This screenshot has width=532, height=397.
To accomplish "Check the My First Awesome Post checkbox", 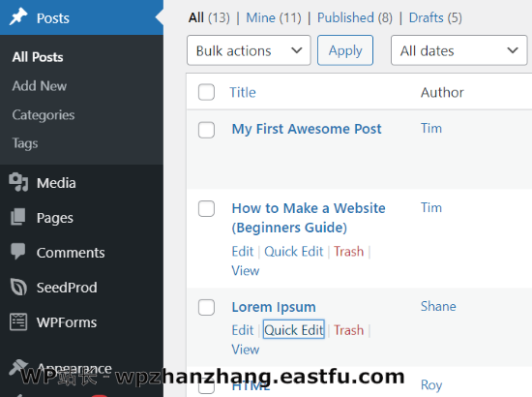I will point(206,130).
